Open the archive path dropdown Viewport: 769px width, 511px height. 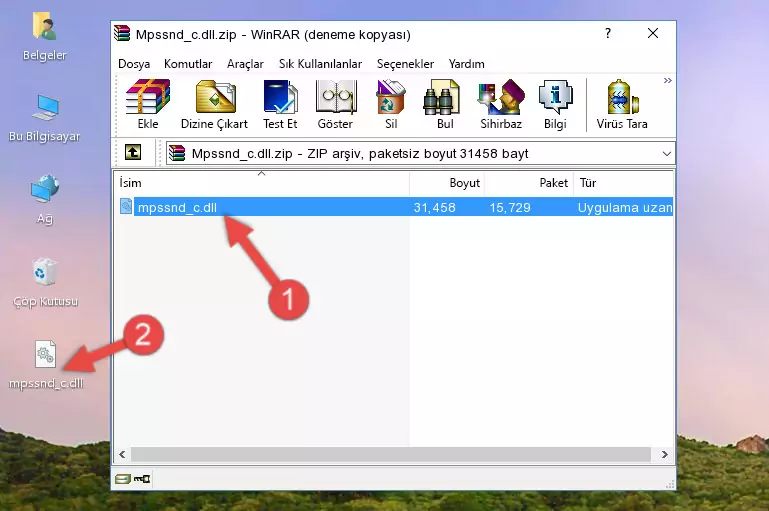pyautogui.click(x=666, y=153)
